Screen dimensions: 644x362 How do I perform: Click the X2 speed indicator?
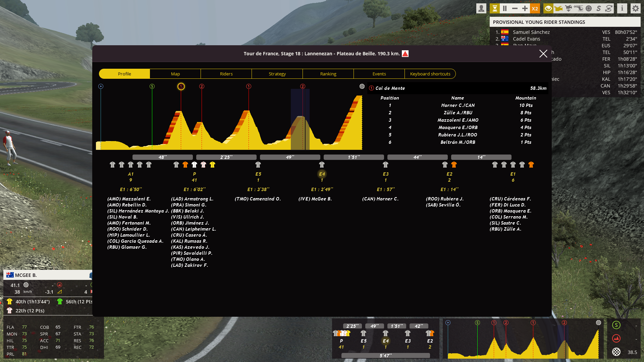click(535, 8)
